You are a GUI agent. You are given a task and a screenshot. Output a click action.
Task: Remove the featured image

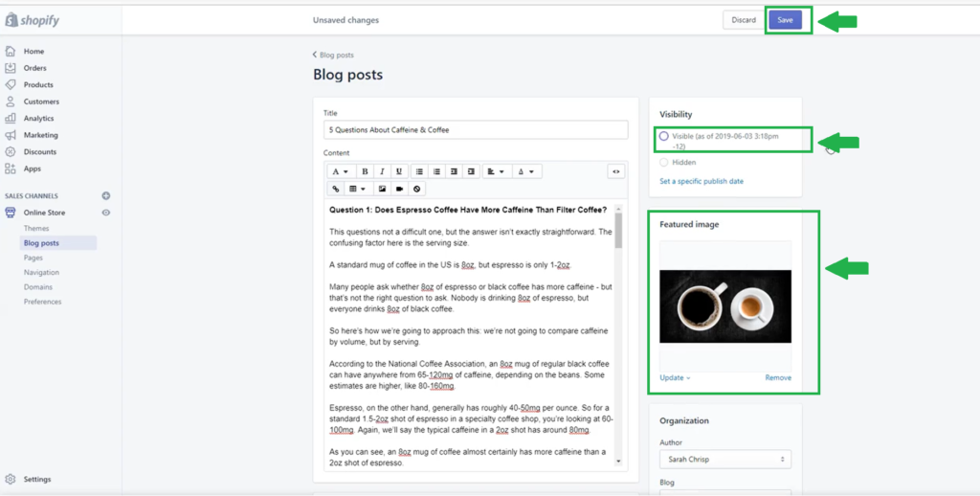(x=778, y=378)
